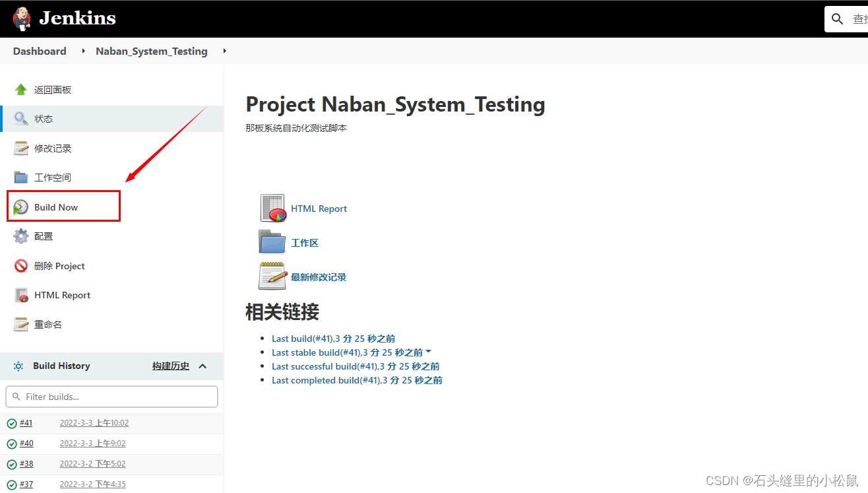Click the 那板系统自动化测试脚本 description text
Image resolution: width=868 pixels, height=493 pixels.
296,128
